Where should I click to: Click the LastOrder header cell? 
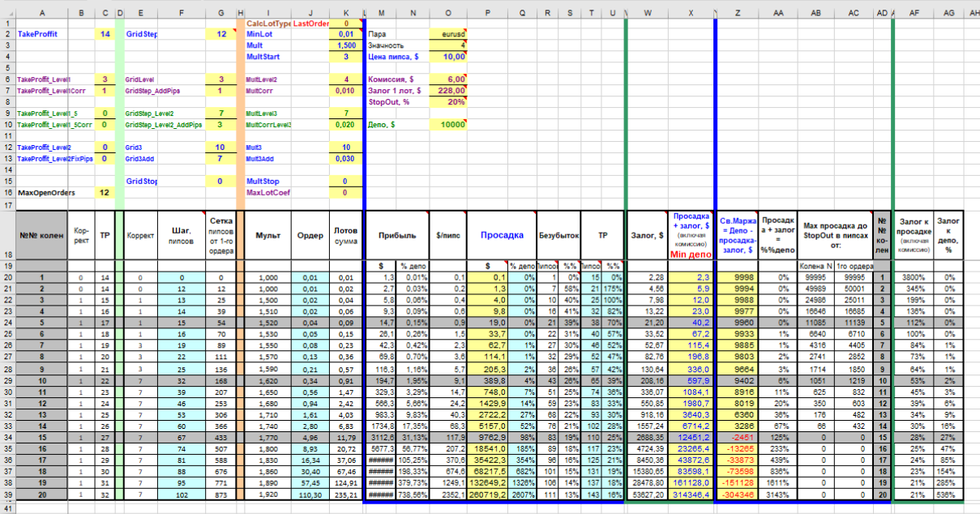pos(310,24)
